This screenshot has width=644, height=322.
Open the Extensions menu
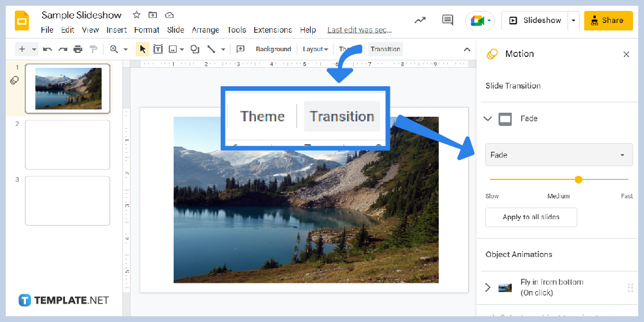tap(273, 30)
